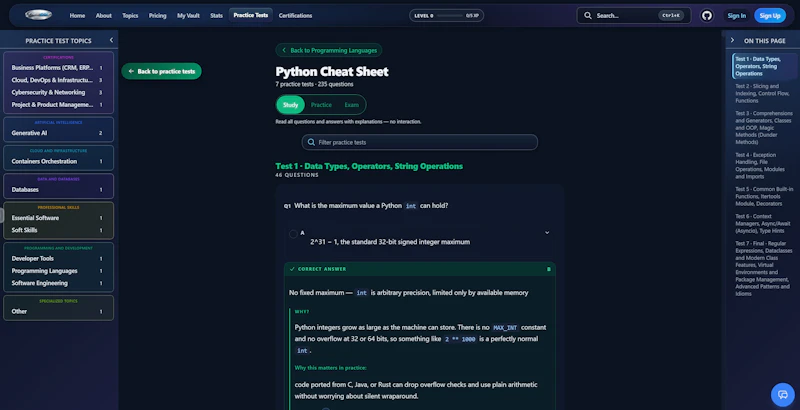Click the '46 QUESTIONS' label

[297, 175]
